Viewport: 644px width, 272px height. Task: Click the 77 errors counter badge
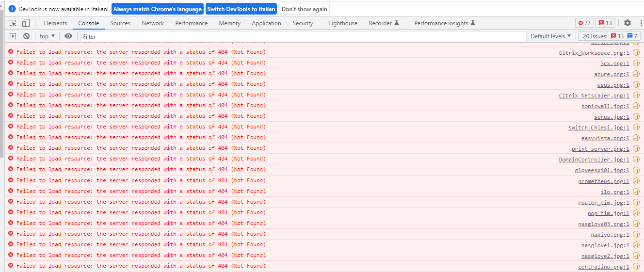(x=584, y=23)
